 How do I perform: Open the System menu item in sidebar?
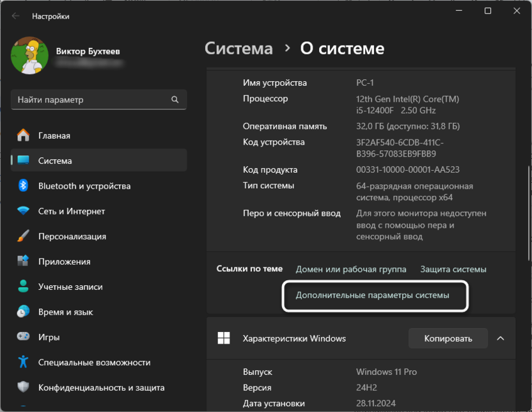pos(55,161)
